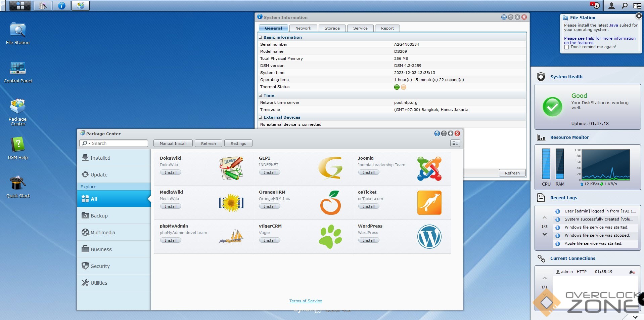Open the search magnifier in top bar
This screenshot has height=320, width=644.
624,6
